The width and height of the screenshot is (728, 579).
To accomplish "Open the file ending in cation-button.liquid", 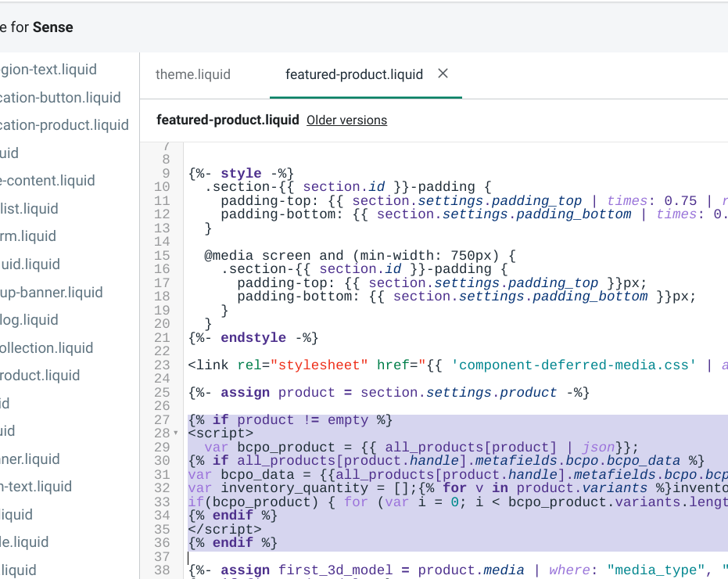I will click(x=60, y=98).
